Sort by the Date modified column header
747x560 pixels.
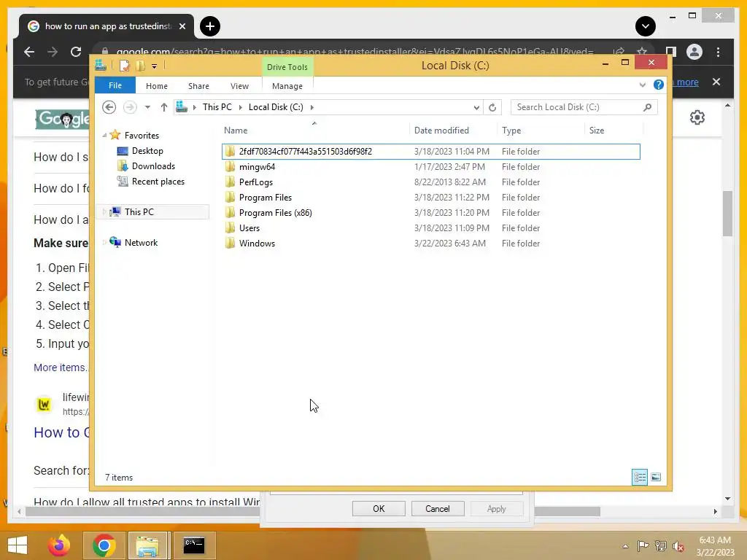[x=452, y=130]
